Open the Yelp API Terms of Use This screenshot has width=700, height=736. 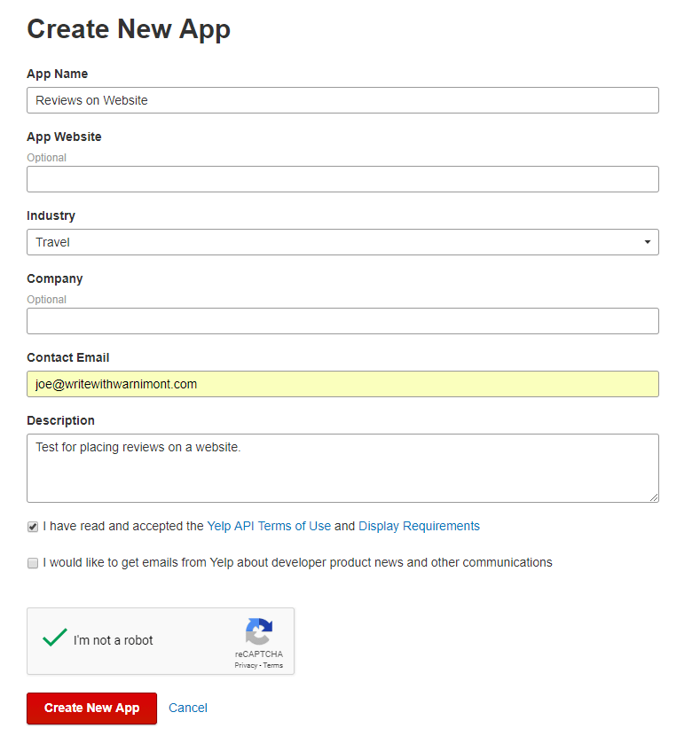coord(266,525)
